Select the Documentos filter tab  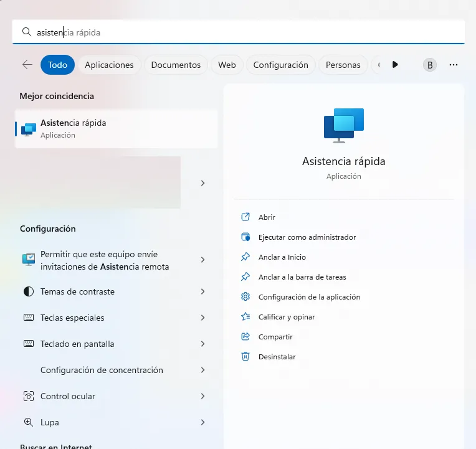pos(176,65)
